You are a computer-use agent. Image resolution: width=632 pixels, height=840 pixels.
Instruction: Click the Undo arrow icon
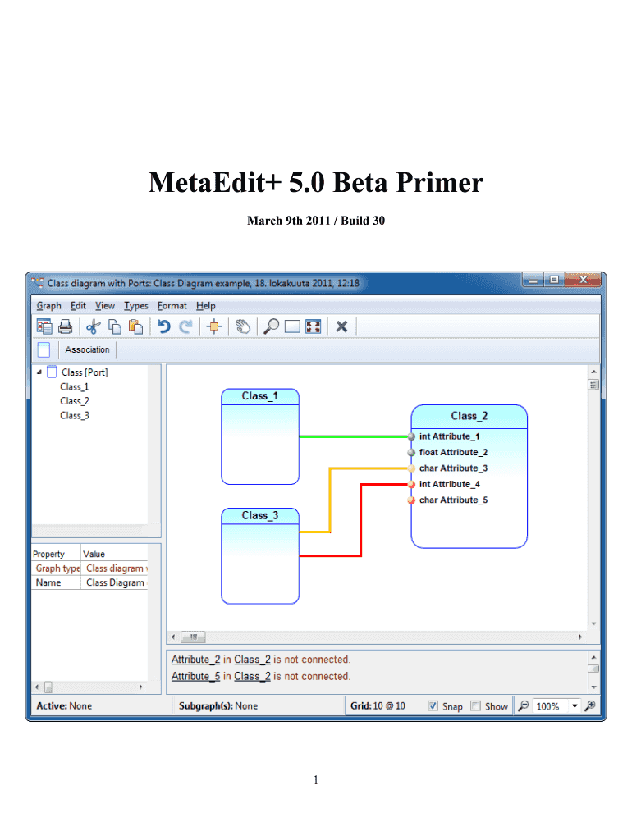(x=163, y=326)
